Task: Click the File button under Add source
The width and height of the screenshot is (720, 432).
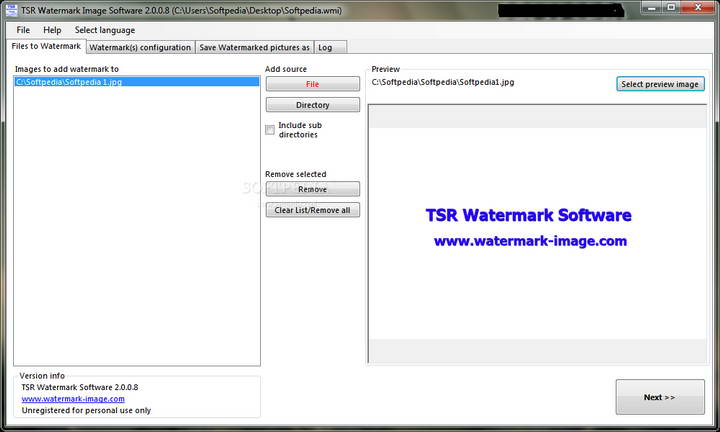Action: tap(313, 84)
